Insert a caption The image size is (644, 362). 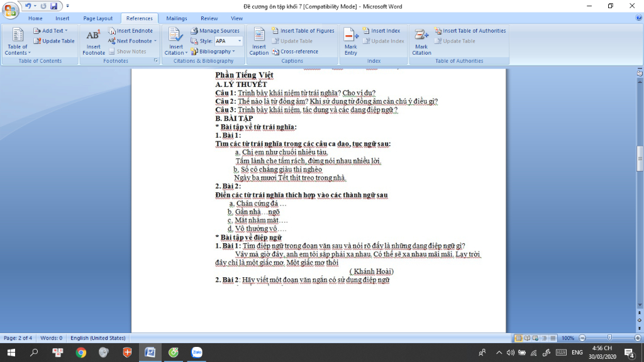pos(258,41)
